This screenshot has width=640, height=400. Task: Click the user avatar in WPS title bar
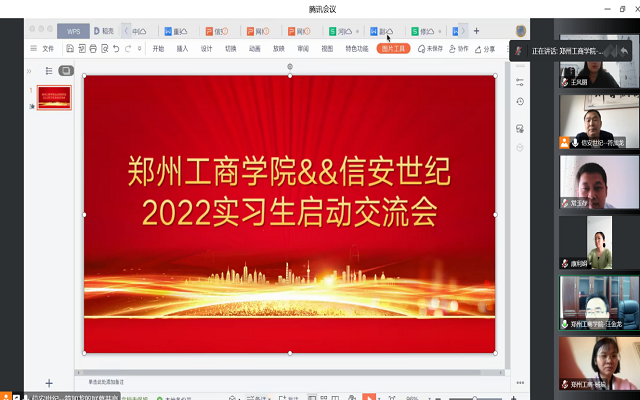point(520,31)
